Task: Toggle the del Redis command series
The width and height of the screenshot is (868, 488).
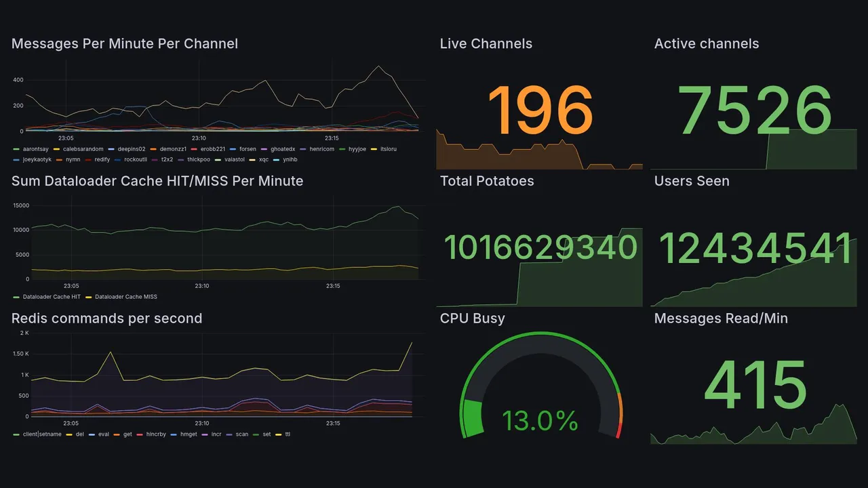Action: [79, 434]
